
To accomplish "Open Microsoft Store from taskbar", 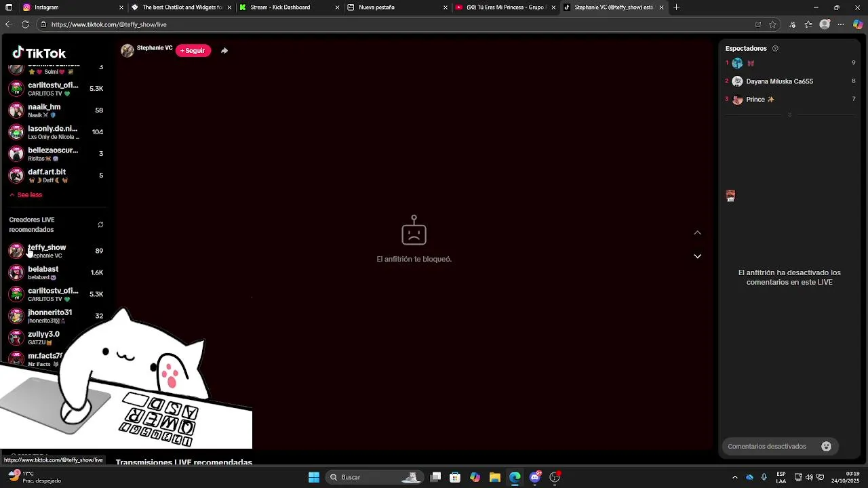I will [x=455, y=477].
